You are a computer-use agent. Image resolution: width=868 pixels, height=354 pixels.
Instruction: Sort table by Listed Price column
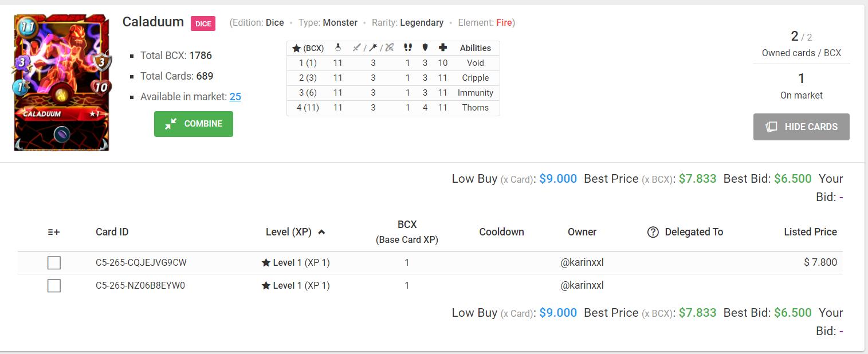[x=810, y=232]
